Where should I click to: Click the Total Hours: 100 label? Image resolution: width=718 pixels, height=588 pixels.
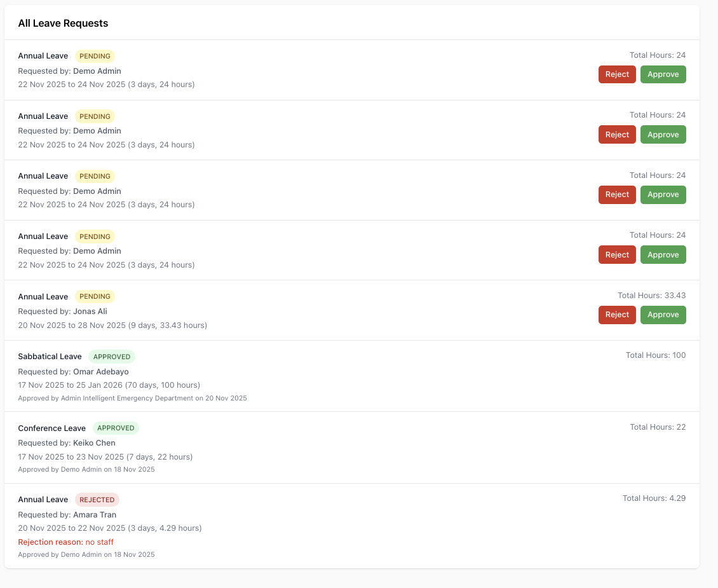656,355
